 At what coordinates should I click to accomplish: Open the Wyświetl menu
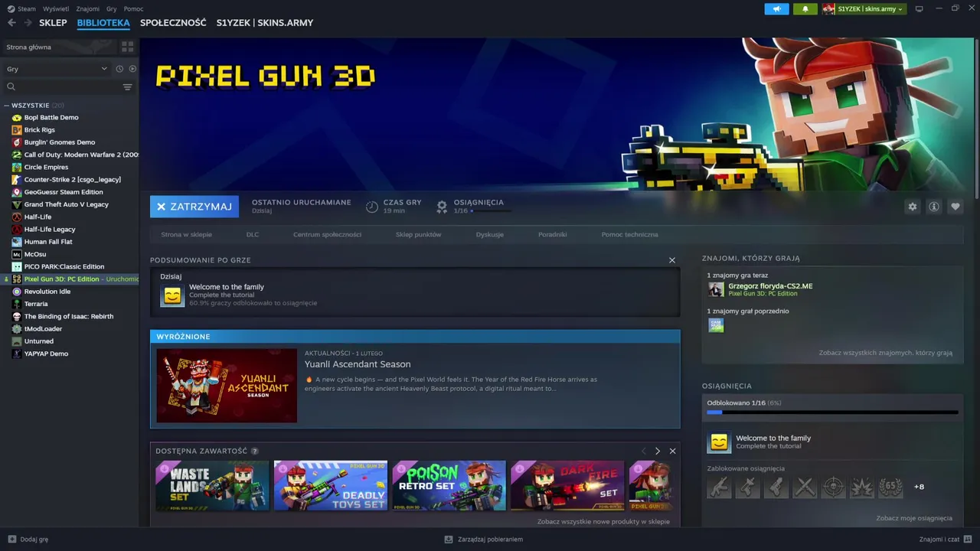point(56,9)
